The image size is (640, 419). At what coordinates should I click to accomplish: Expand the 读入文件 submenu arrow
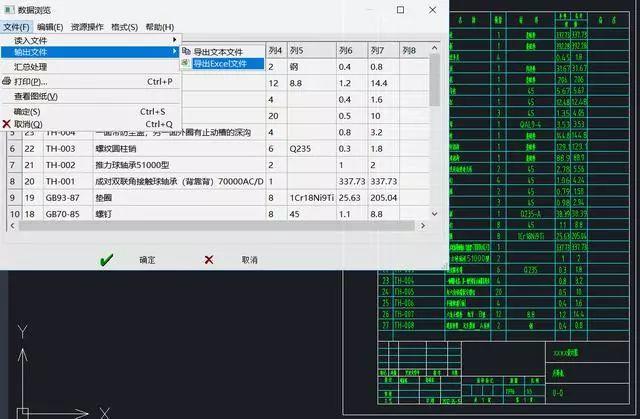point(175,40)
